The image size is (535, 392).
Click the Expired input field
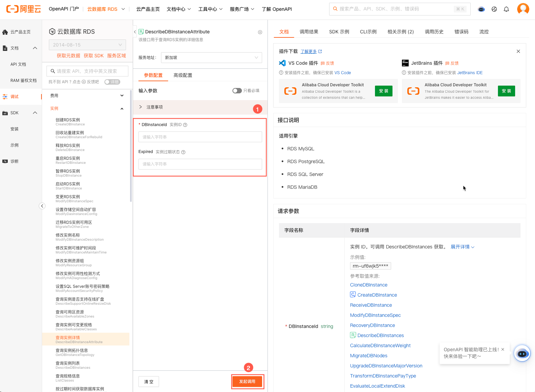200,164
